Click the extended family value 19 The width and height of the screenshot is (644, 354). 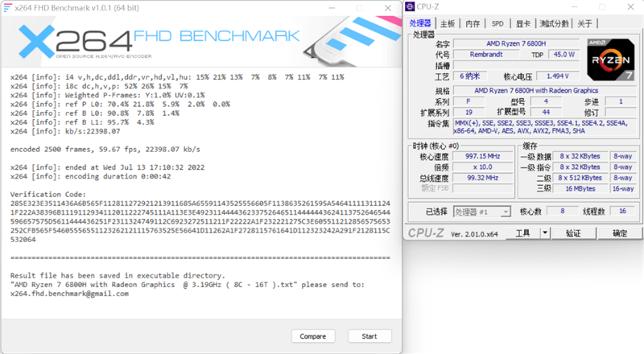tap(469, 112)
